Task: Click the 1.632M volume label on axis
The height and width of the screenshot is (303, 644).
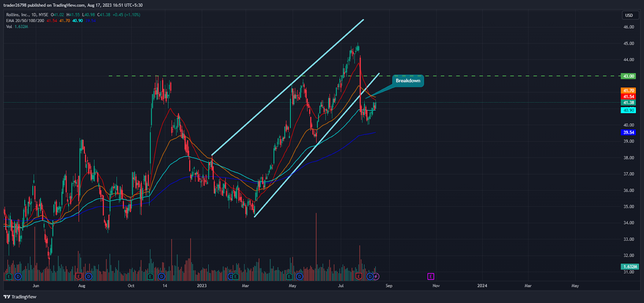Action: 630,267
